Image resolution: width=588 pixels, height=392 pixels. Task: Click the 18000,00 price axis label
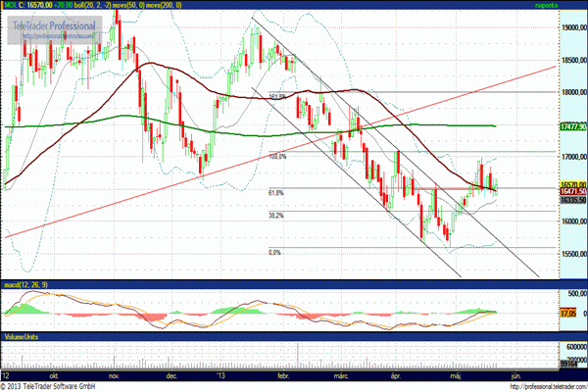[x=574, y=92]
